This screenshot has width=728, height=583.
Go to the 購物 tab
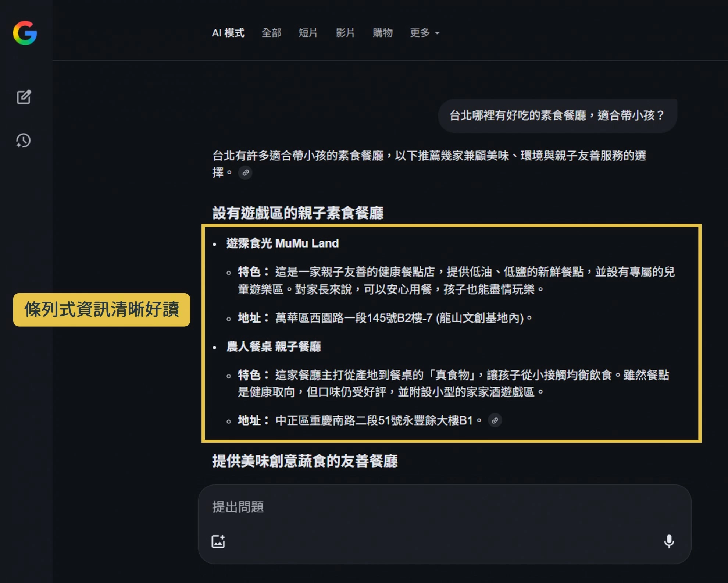(x=382, y=33)
